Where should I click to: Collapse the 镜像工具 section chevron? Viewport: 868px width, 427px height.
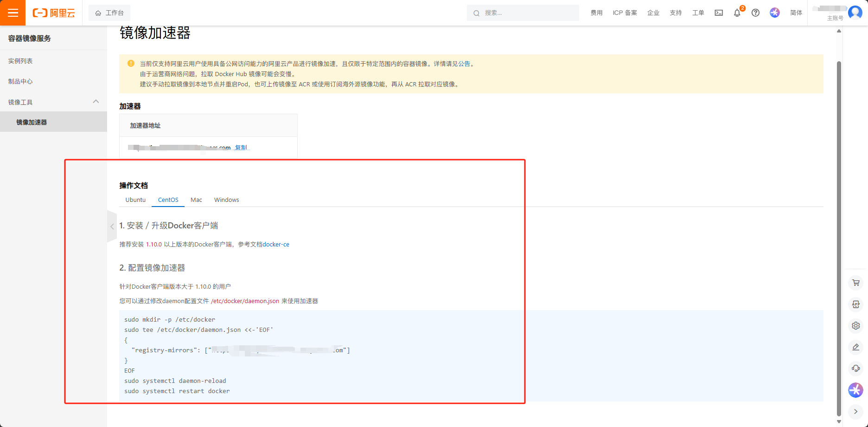click(96, 101)
